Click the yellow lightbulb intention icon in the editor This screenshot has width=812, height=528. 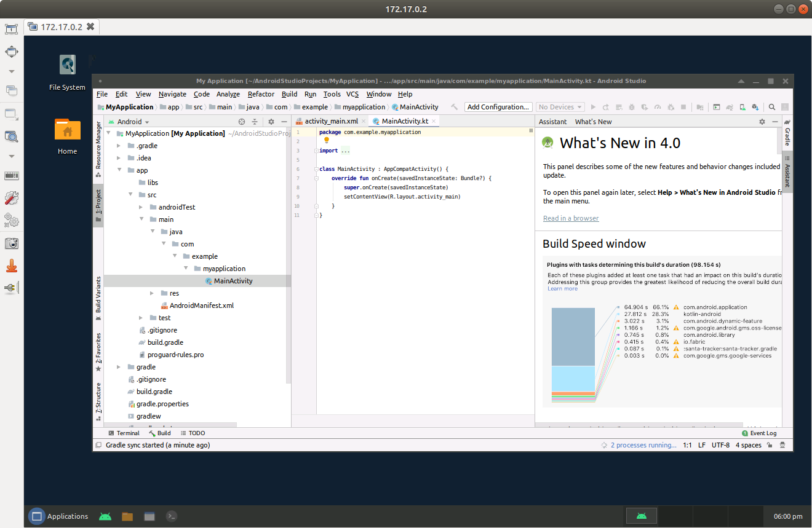tap(327, 140)
